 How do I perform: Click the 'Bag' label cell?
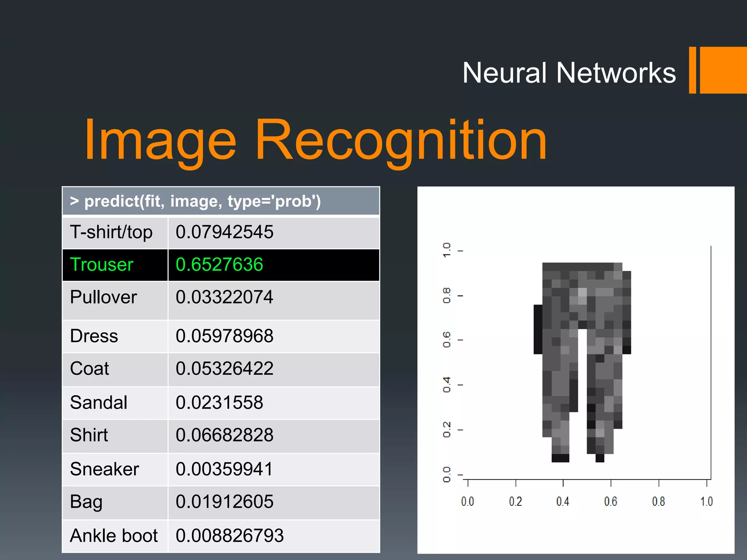[115, 503]
